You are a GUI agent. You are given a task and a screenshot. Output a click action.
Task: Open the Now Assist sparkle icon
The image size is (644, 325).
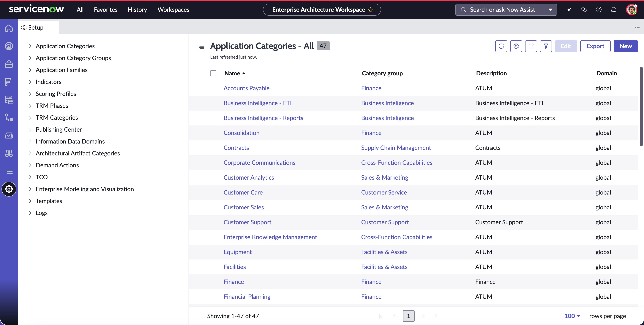(569, 10)
